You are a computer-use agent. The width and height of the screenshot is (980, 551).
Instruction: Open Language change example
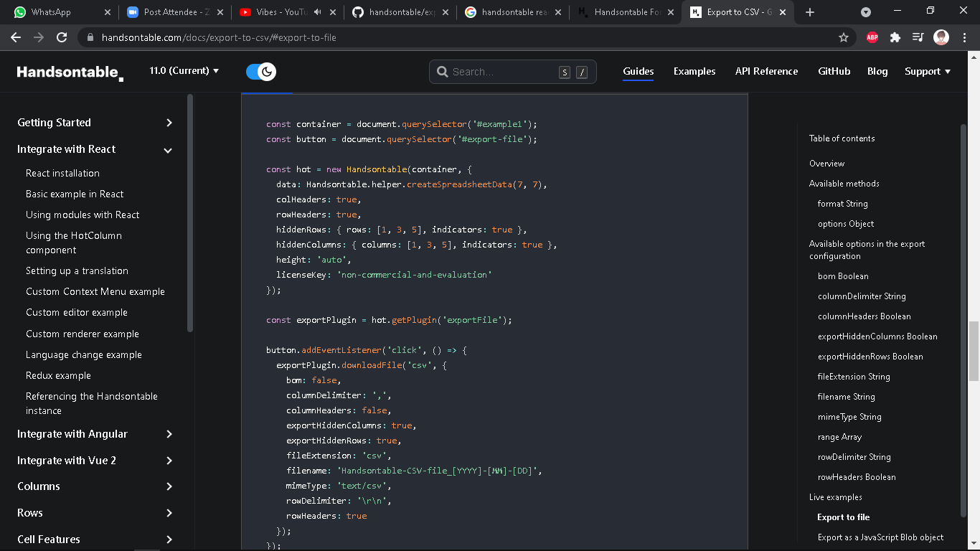click(x=84, y=354)
